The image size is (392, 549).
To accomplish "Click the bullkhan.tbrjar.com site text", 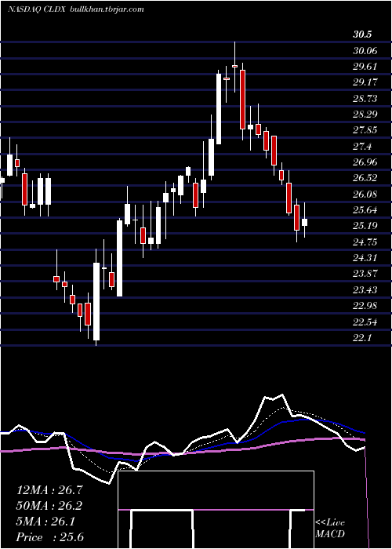I will point(107,9).
